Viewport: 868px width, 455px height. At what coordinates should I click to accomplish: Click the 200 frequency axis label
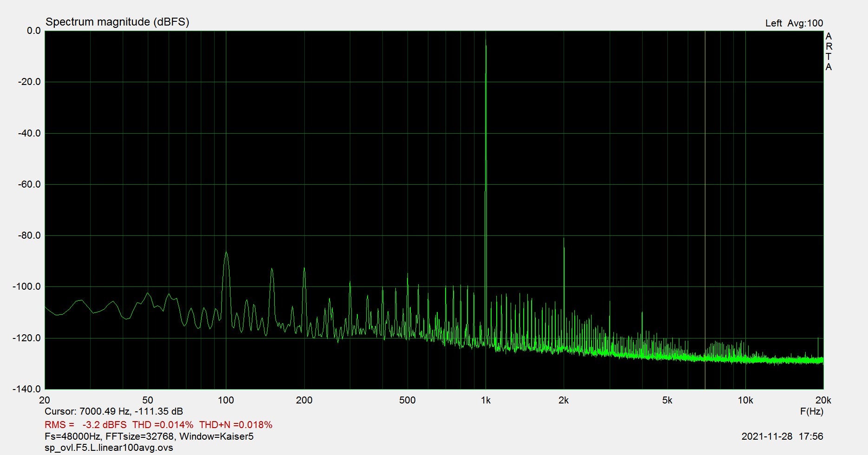pos(304,400)
